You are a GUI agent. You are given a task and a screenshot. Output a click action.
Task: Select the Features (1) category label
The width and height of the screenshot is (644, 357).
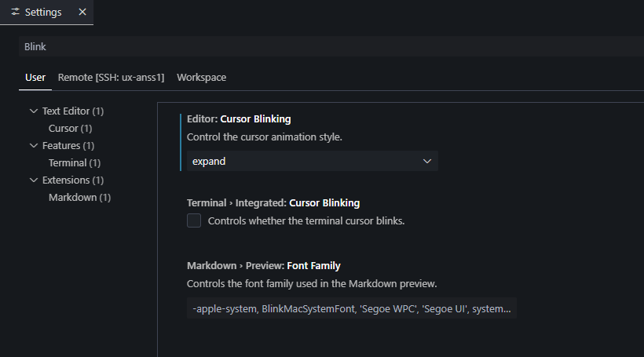(x=68, y=146)
